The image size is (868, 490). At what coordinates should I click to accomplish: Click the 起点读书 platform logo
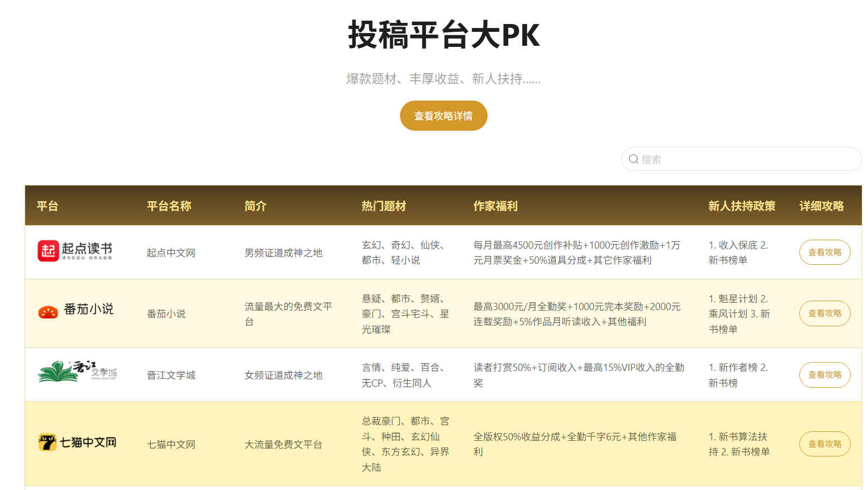(x=75, y=251)
